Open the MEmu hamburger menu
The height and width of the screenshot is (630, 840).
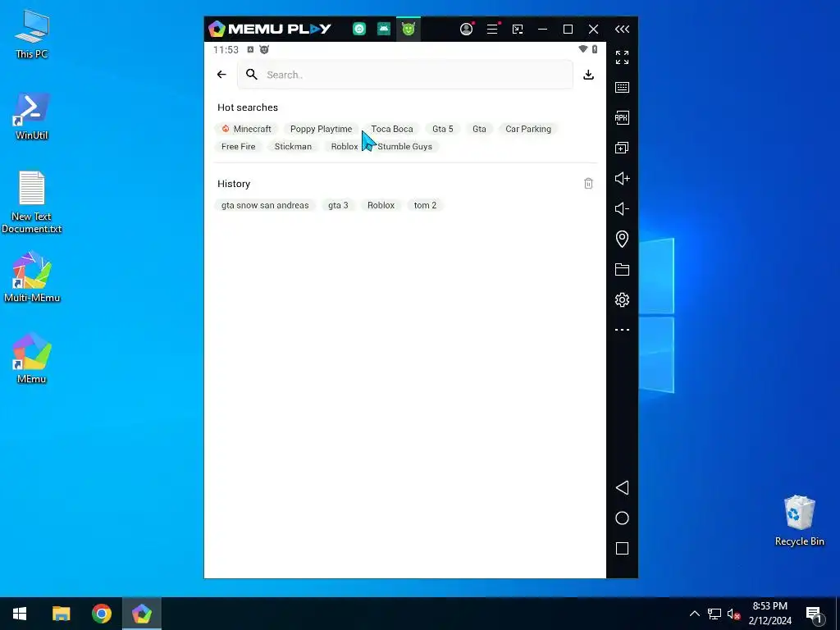[x=492, y=29]
